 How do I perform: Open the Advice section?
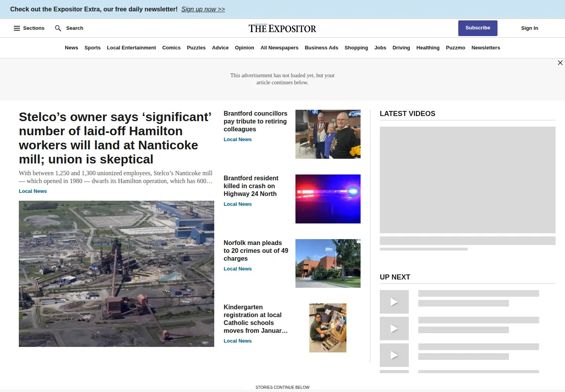click(x=220, y=48)
